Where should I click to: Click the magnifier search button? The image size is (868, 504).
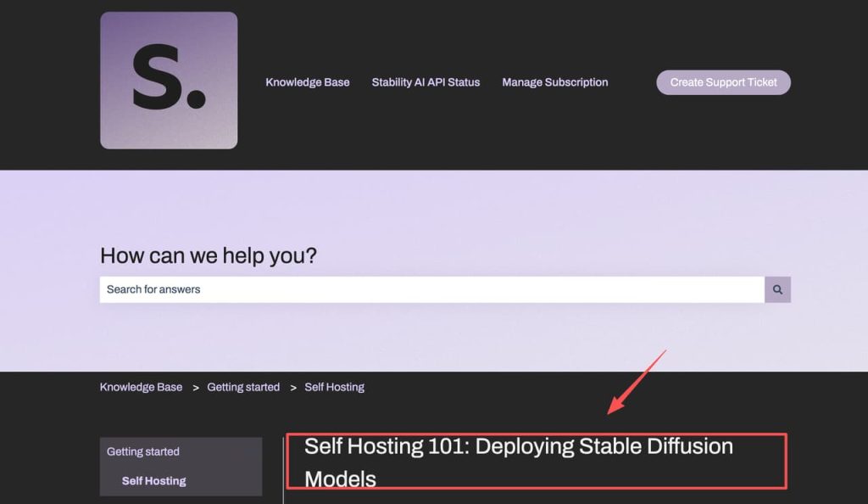click(x=777, y=289)
